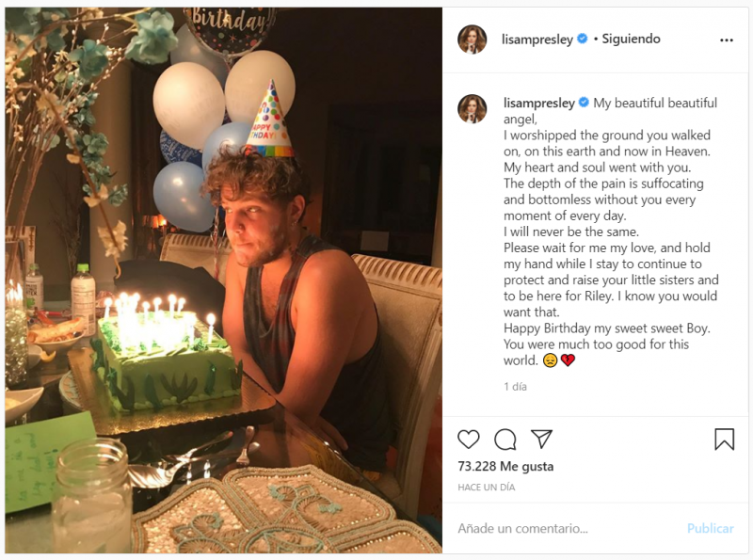Like the post with the heart icon
The width and height of the screenshot is (753, 560).
(469, 440)
